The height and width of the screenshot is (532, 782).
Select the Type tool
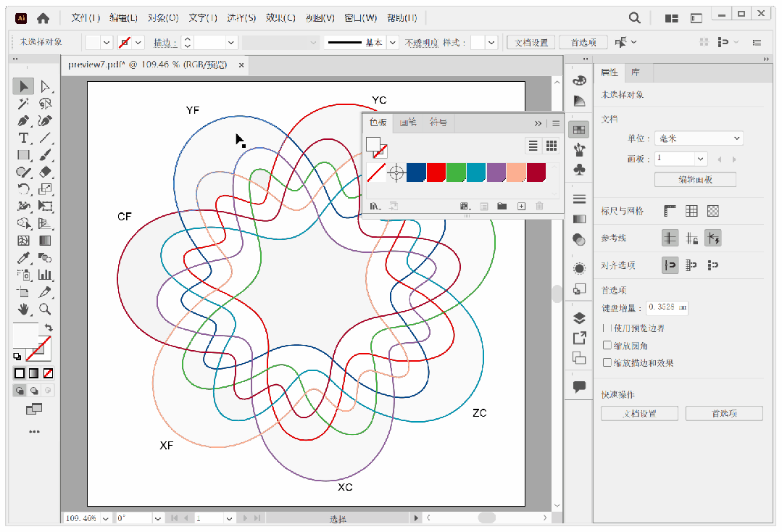click(x=23, y=138)
